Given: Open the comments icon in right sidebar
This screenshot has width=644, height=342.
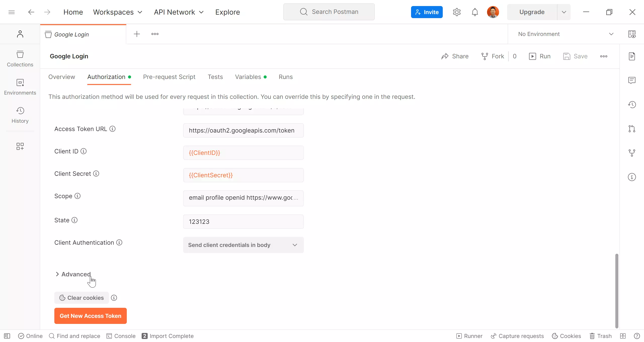Looking at the screenshot, I should [632, 80].
